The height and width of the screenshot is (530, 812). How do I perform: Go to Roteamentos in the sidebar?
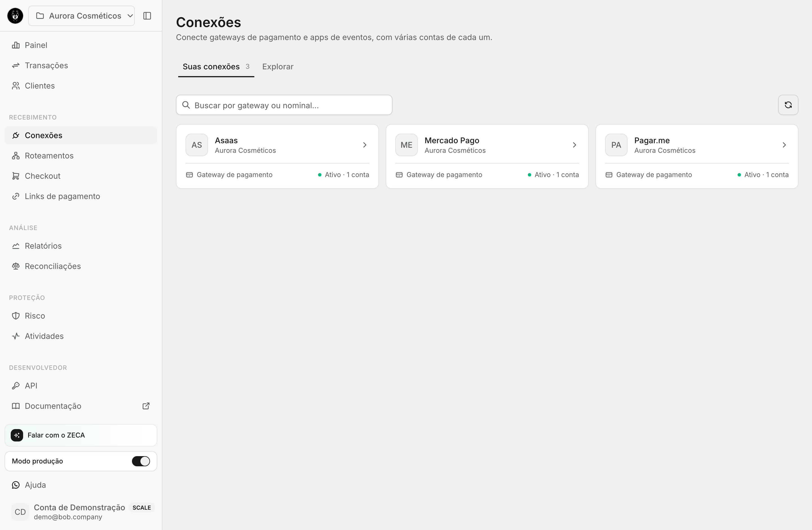point(81,156)
